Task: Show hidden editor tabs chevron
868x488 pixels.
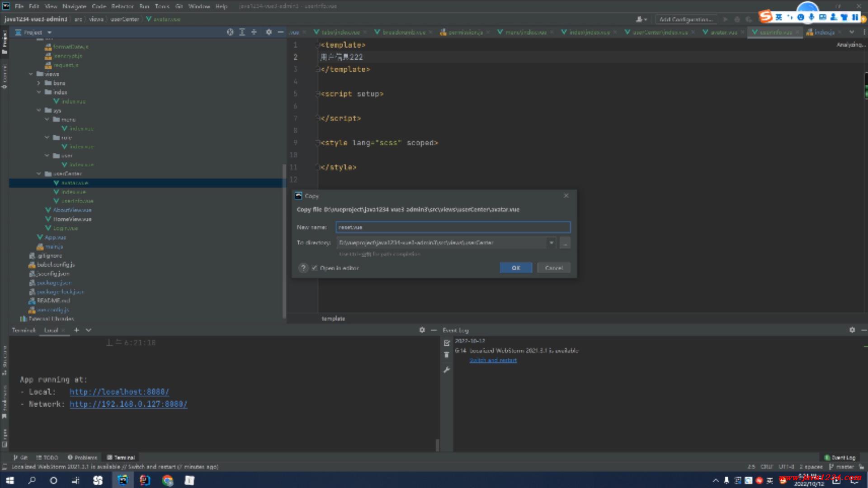Action: coord(852,32)
